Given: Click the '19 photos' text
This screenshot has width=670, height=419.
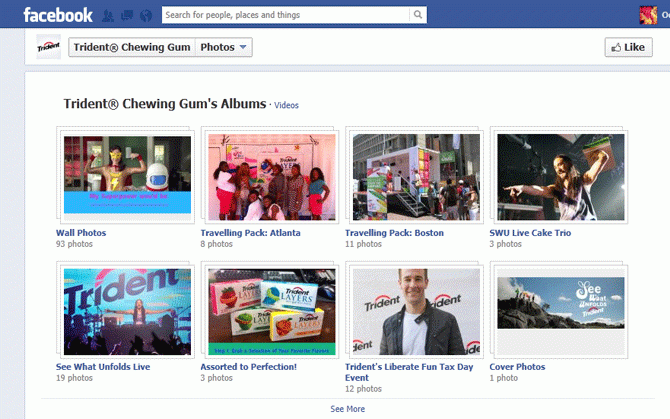Looking at the screenshot, I should (x=74, y=378).
